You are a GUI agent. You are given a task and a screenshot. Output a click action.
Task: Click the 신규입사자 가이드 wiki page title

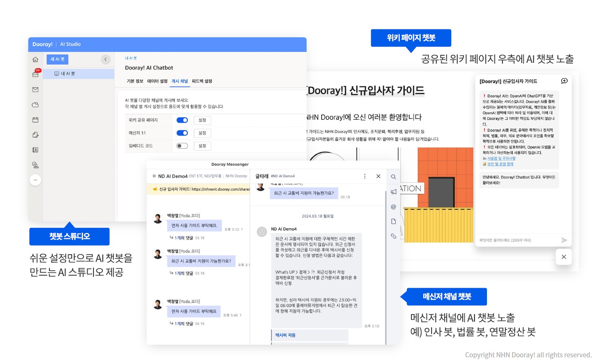365,91
